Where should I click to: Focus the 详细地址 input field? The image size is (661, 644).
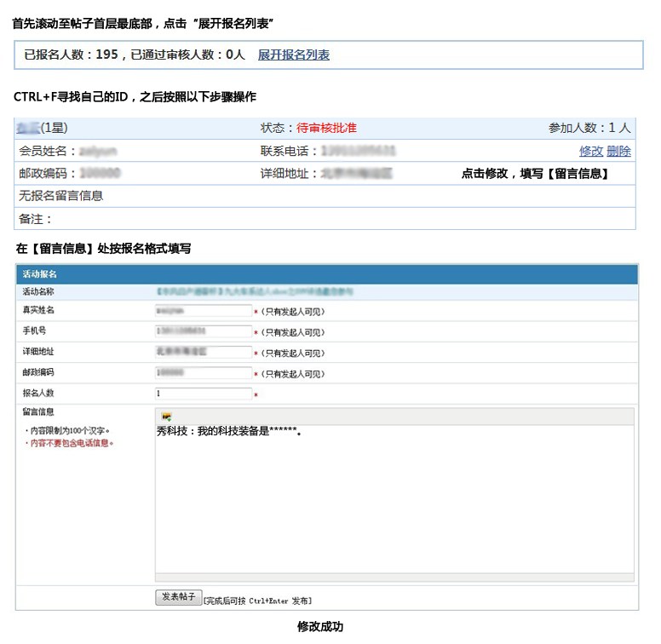point(204,352)
